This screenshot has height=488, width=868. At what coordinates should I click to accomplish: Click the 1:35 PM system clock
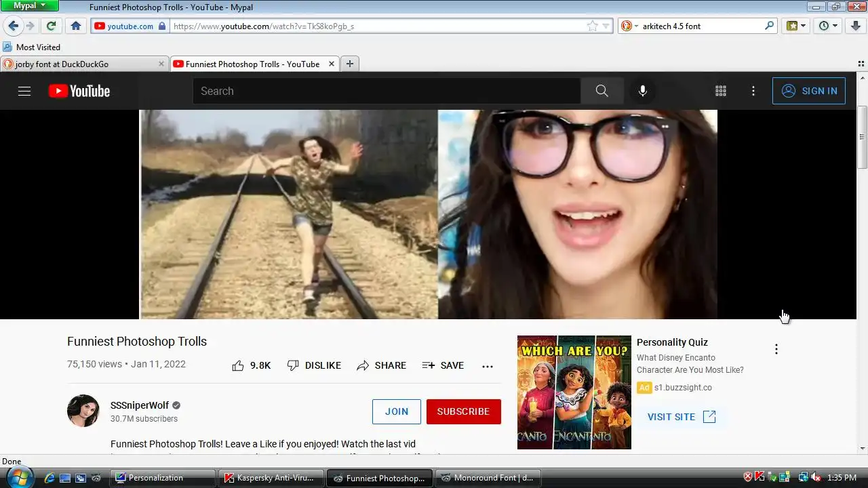point(842,478)
